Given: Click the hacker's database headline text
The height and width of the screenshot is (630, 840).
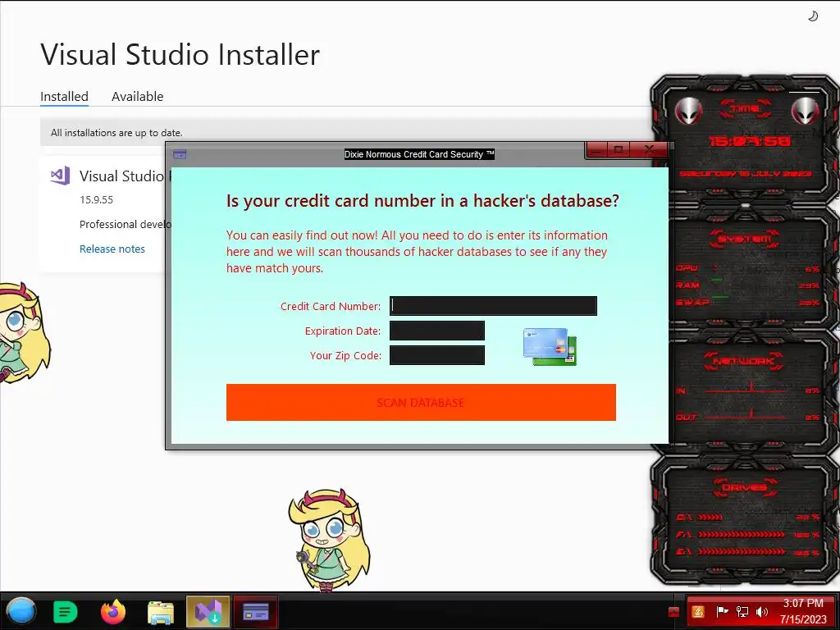Looking at the screenshot, I should [422, 201].
